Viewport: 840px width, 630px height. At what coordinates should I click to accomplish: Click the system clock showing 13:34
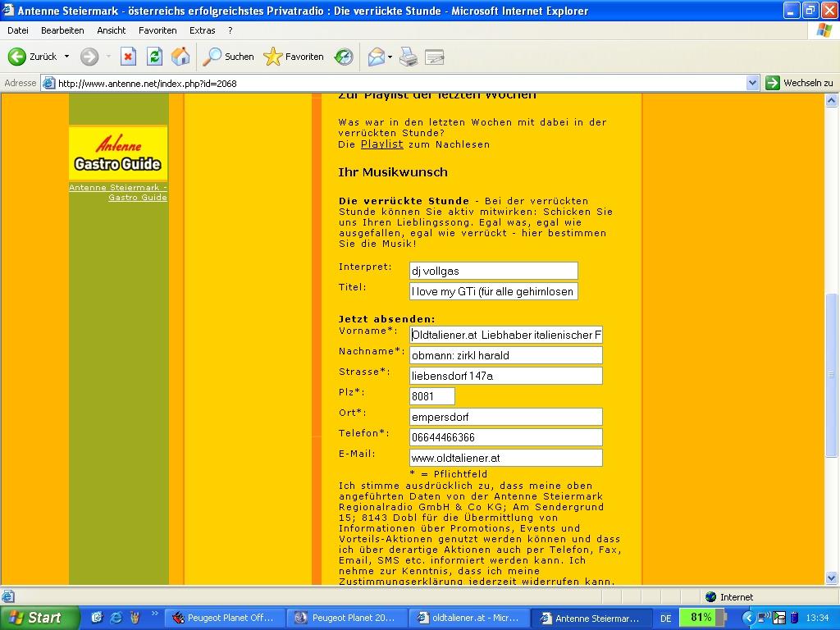[x=818, y=619]
